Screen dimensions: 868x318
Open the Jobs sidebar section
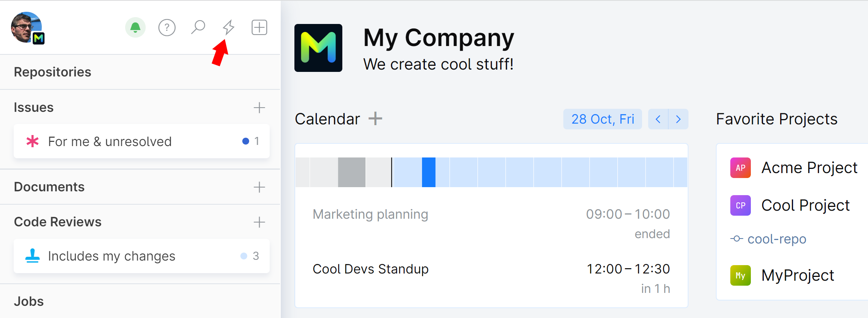pyautogui.click(x=29, y=301)
